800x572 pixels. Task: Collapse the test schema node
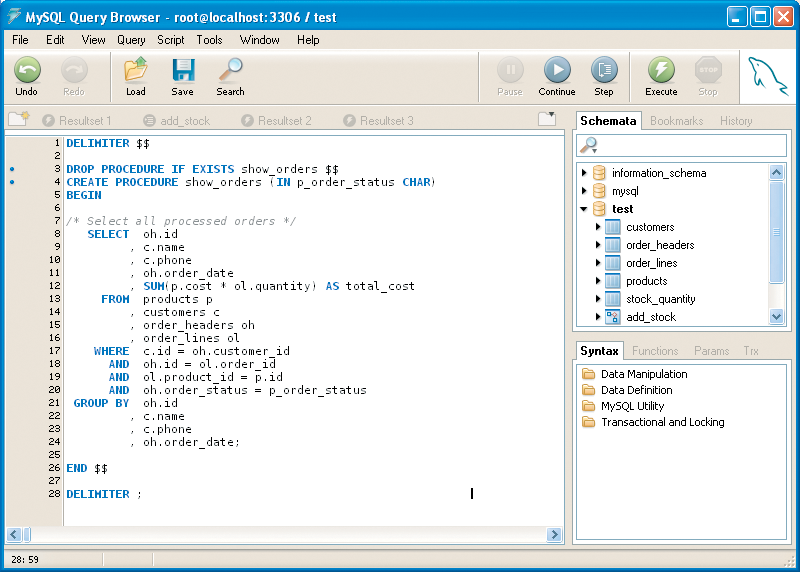(x=584, y=209)
